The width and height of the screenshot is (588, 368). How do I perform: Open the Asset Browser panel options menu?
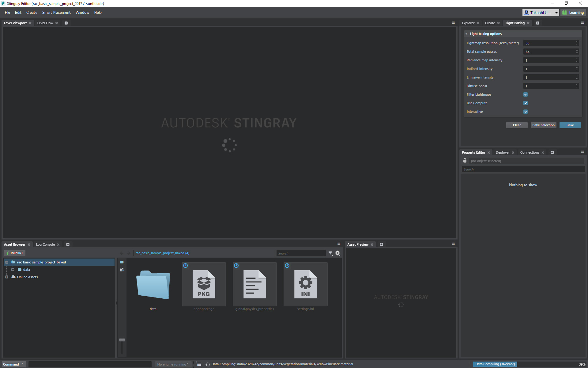339,244
